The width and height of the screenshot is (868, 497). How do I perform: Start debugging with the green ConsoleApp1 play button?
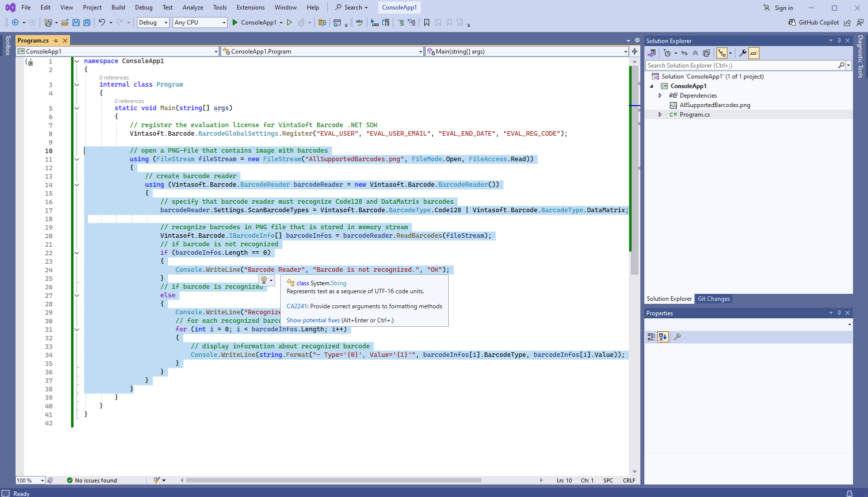click(235, 23)
